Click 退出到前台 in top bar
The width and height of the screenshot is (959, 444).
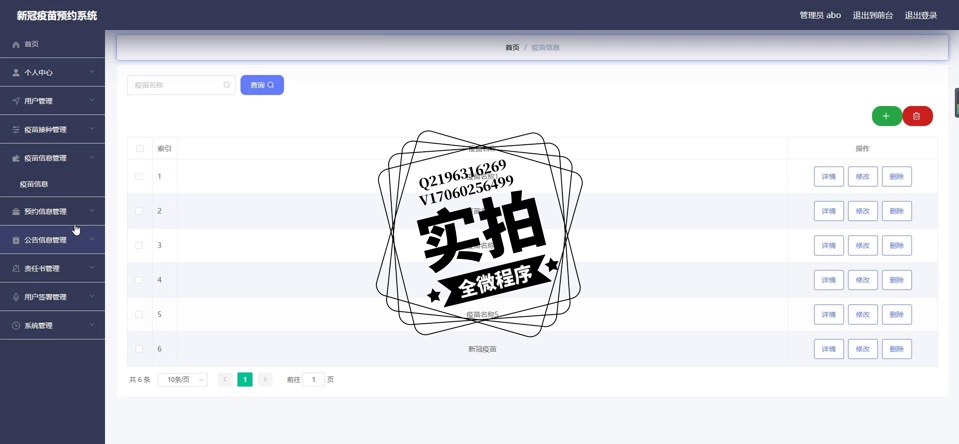[x=873, y=15]
